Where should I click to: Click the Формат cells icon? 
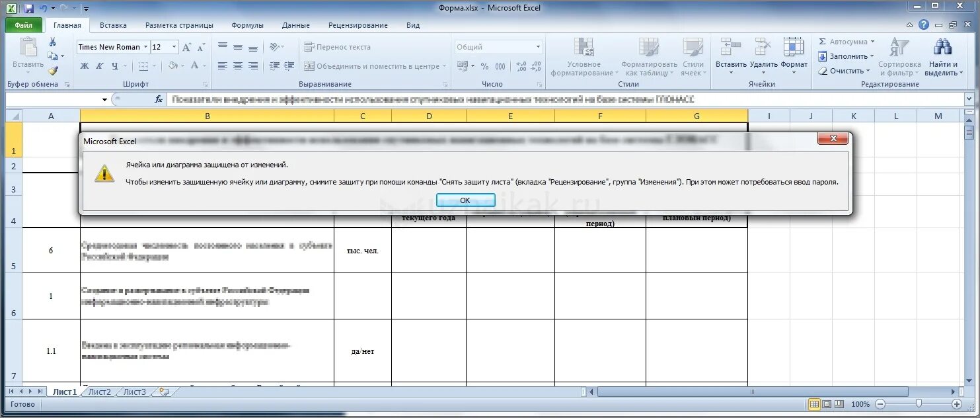(794, 48)
